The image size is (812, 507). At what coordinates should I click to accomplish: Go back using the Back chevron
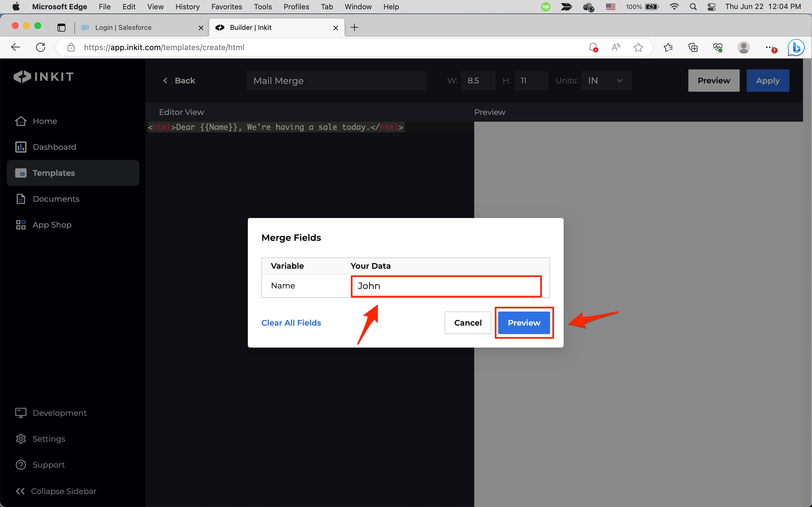pyautogui.click(x=166, y=81)
